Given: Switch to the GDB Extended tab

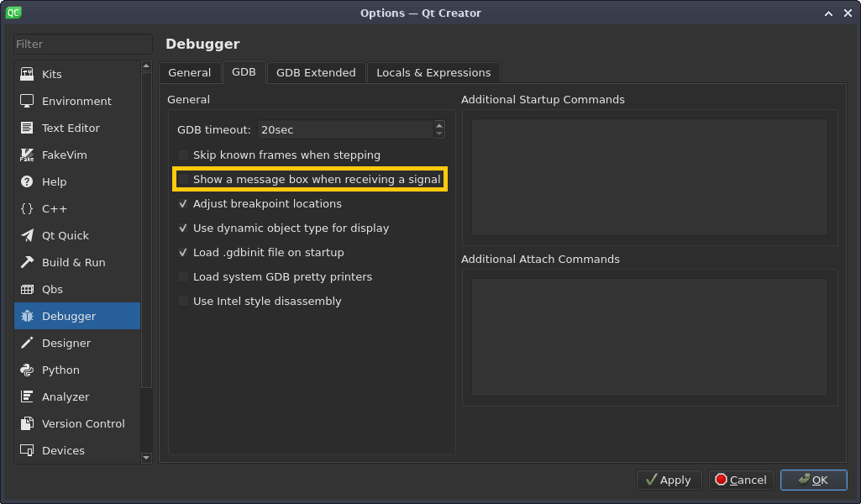Looking at the screenshot, I should pyautogui.click(x=316, y=72).
